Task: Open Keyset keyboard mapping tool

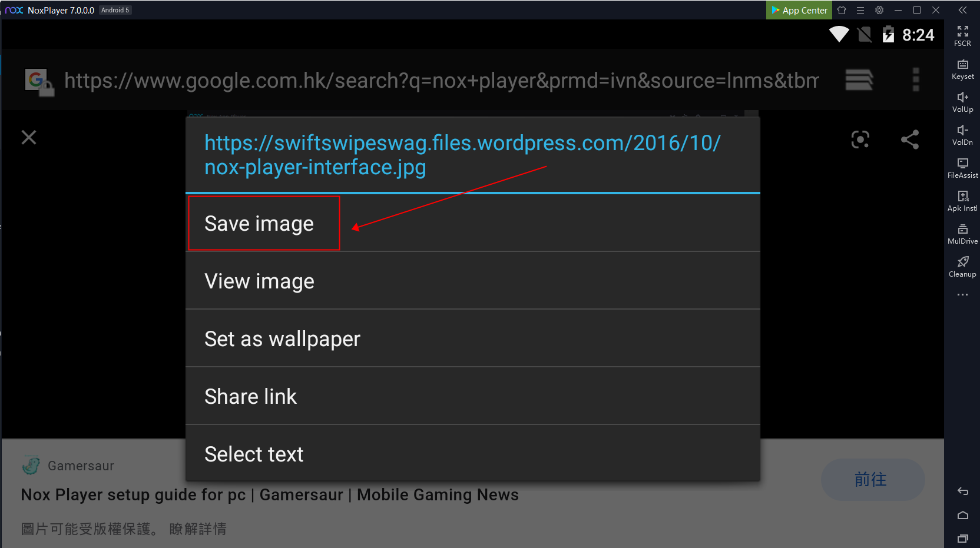Action: (962, 69)
